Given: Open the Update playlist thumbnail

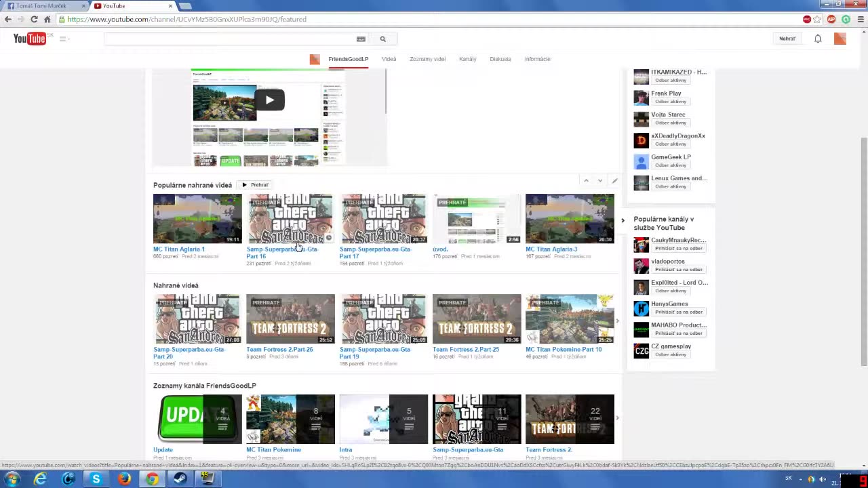Looking at the screenshot, I should click(197, 419).
